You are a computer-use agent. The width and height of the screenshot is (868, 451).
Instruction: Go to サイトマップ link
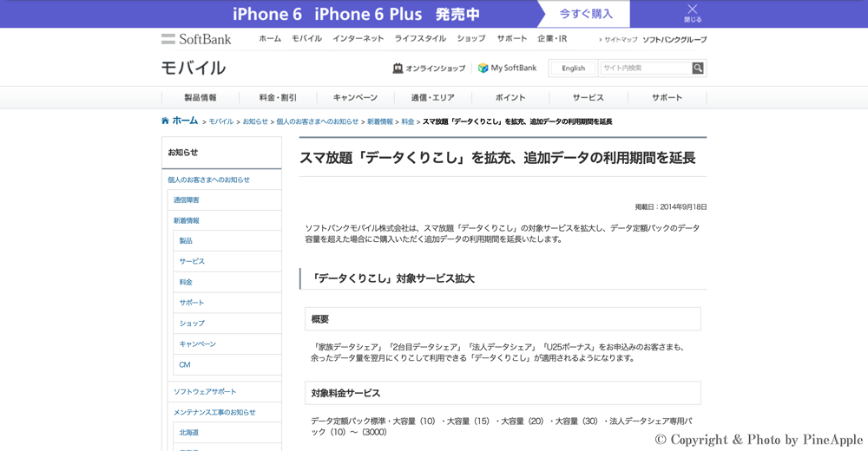point(621,40)
